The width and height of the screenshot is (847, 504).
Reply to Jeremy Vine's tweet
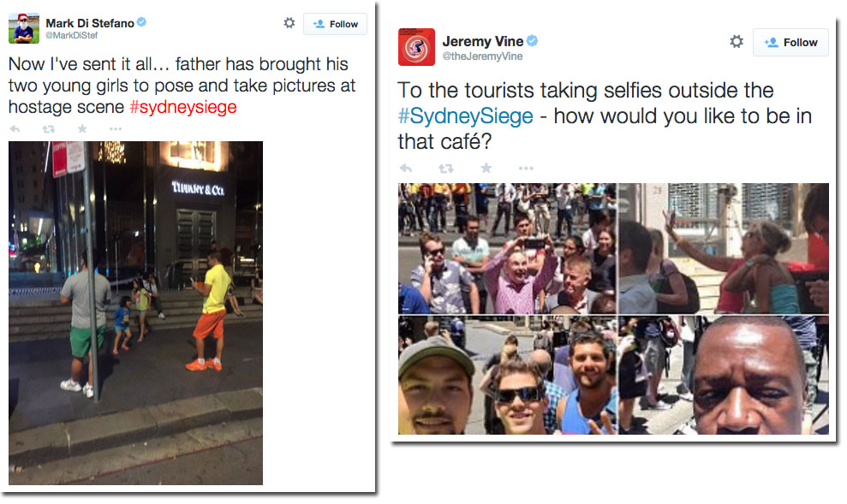click(x=406, y=169)
